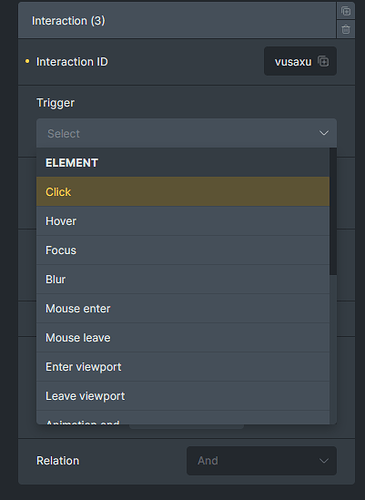Pick Mouse leave trigger
This screenshot has height=500, width=365.
pyautogui.click(x=183, y=338)
